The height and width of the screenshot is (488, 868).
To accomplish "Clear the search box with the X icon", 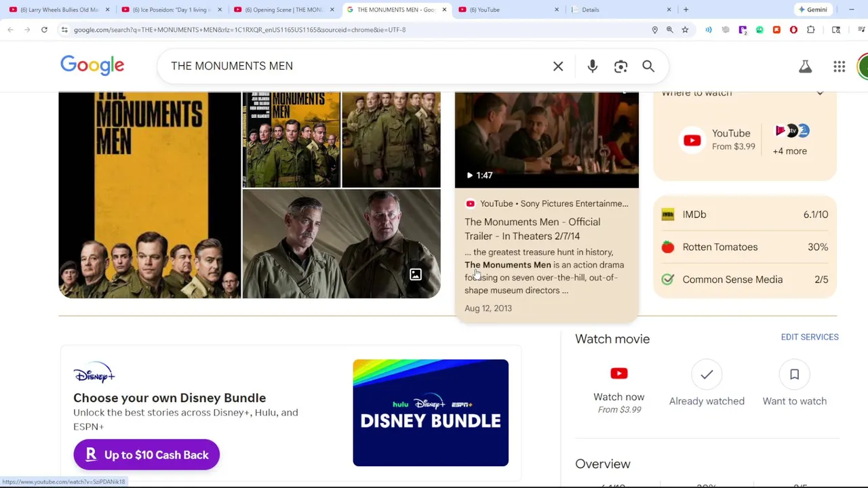I will 558,66.
